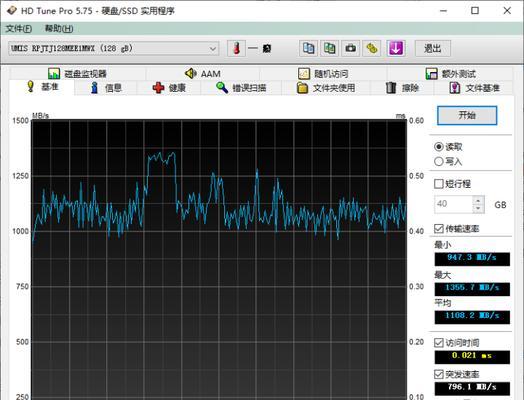
Task: Switch to 错误扫描 error scan tab
Action: pyautogui.click(x=241, y=88)
